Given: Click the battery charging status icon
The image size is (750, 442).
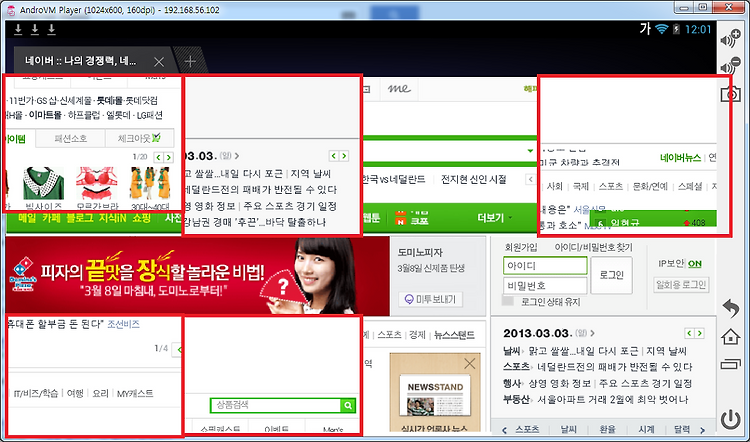Looking at the screenshot, I should tap(676, 29).
